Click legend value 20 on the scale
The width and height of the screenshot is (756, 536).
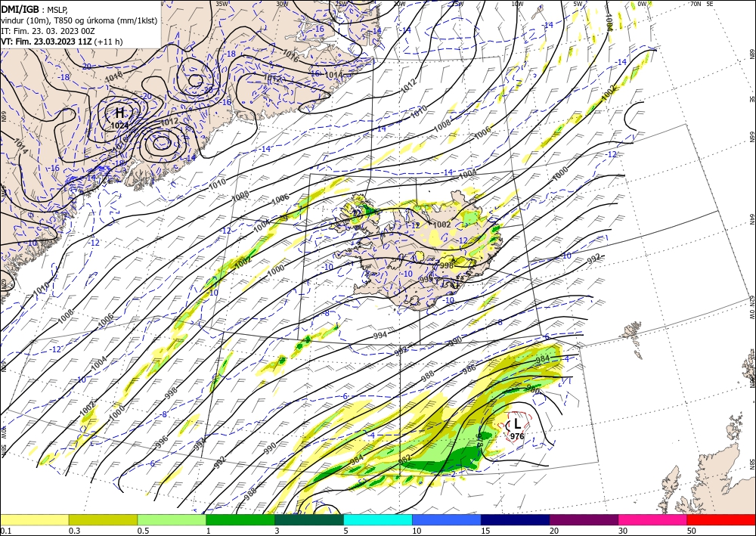(554, 531)
